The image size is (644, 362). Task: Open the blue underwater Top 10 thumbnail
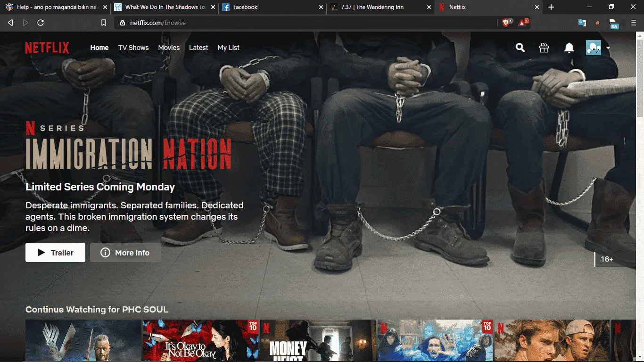pos(435,341)
